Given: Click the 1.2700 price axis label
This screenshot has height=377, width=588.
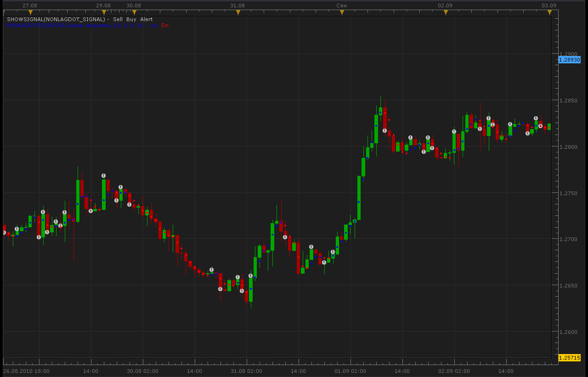Looking at the screenshot, I should click(569, 239).
